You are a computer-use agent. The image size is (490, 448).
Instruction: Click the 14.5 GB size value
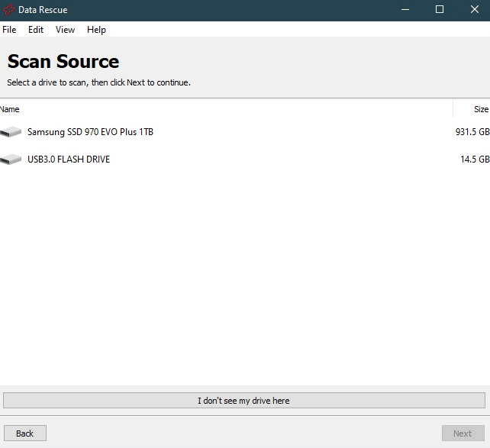click(x=474, y=160)
